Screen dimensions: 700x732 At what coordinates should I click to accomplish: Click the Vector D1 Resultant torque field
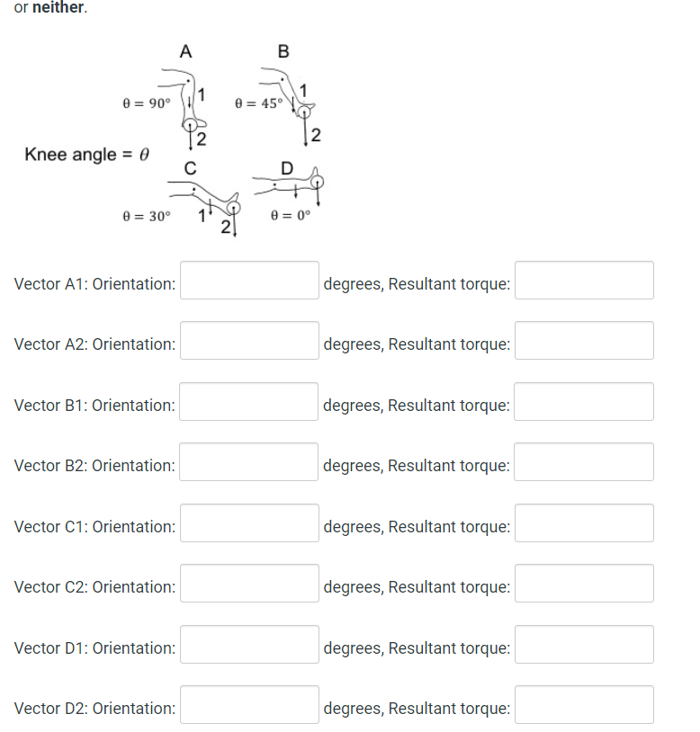(583, 644)
